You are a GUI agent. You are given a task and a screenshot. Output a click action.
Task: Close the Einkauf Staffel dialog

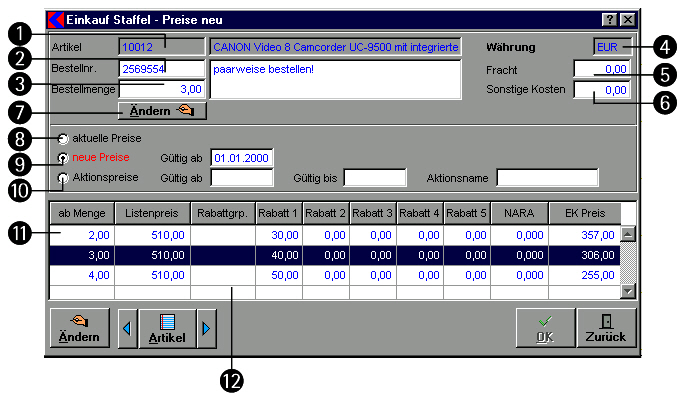click(x=628, y=20)
